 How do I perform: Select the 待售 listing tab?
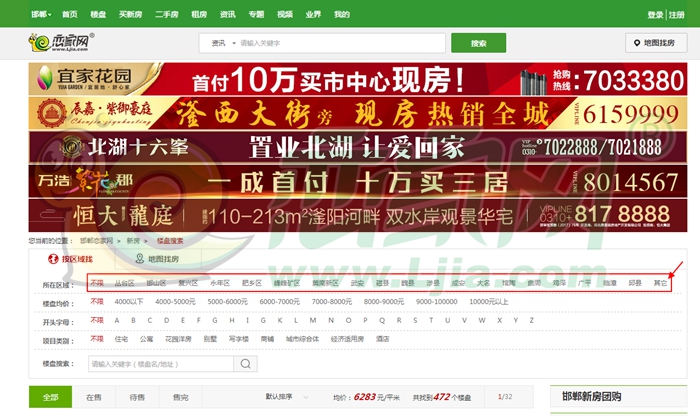pos(137,397)
